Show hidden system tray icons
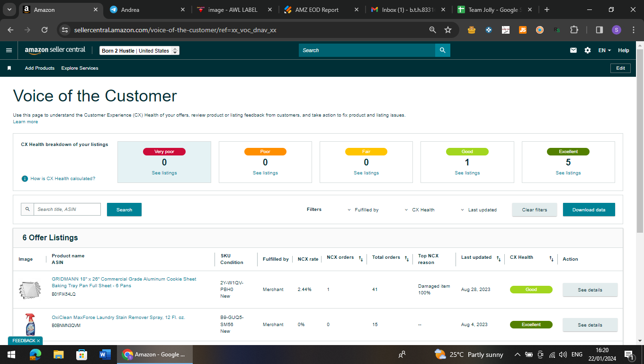The height and width of the screenshot is (364, 644). click(x=517, y=355)
